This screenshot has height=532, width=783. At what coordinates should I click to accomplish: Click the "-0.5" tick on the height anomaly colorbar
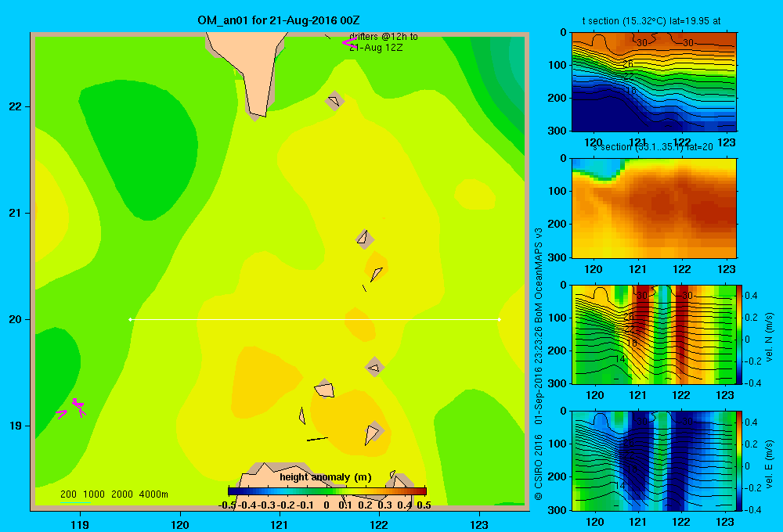pyautogui.click(x=227, y=505)
